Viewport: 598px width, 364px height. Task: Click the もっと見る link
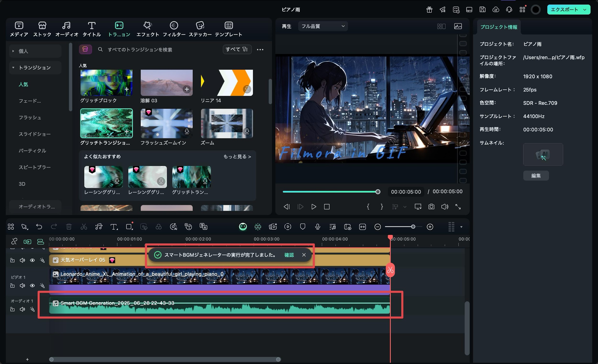237,157
